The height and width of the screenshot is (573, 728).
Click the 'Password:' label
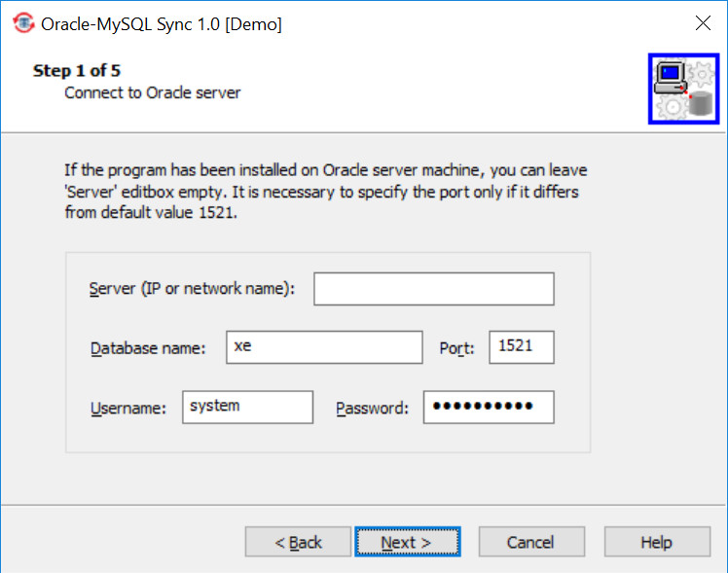tap(373, 408)
